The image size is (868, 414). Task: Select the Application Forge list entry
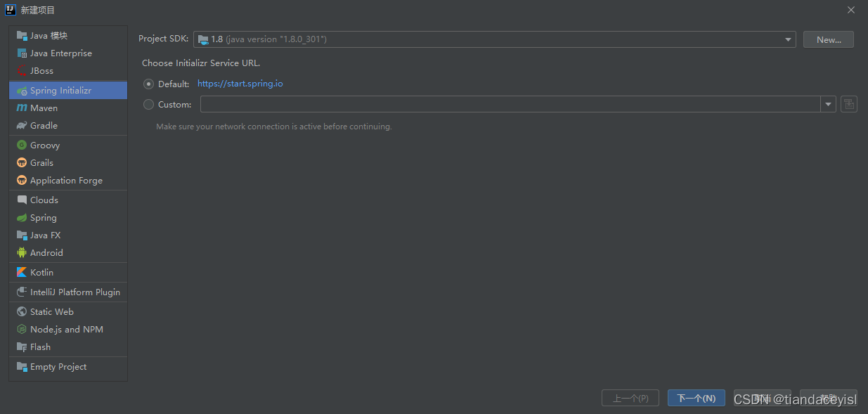(x=68, y=181)
